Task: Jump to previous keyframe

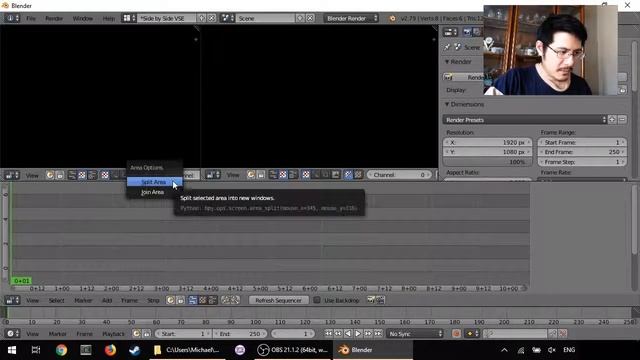Action: [x=338, y=334]
